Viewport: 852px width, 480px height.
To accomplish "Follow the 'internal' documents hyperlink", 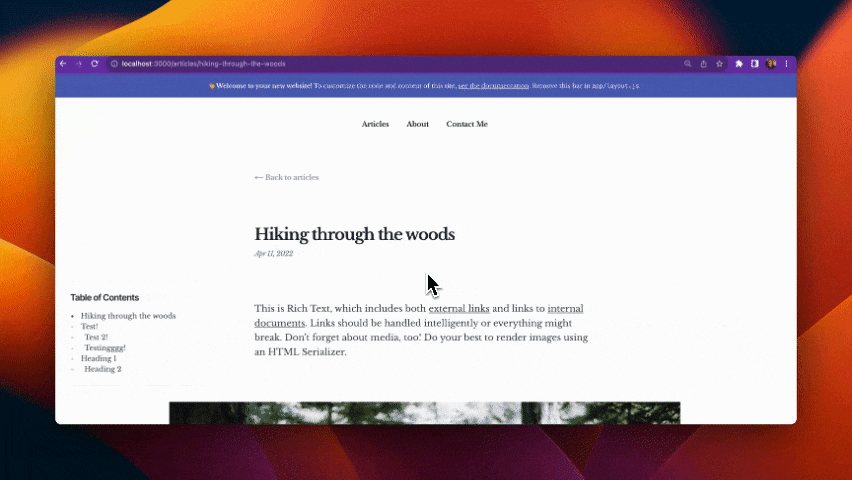I will click(565, 308).
